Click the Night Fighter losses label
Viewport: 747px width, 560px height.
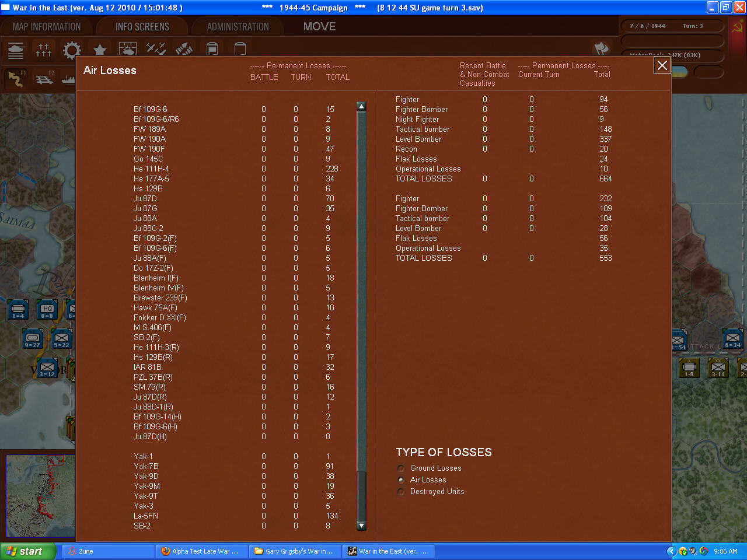pos(417,119)
